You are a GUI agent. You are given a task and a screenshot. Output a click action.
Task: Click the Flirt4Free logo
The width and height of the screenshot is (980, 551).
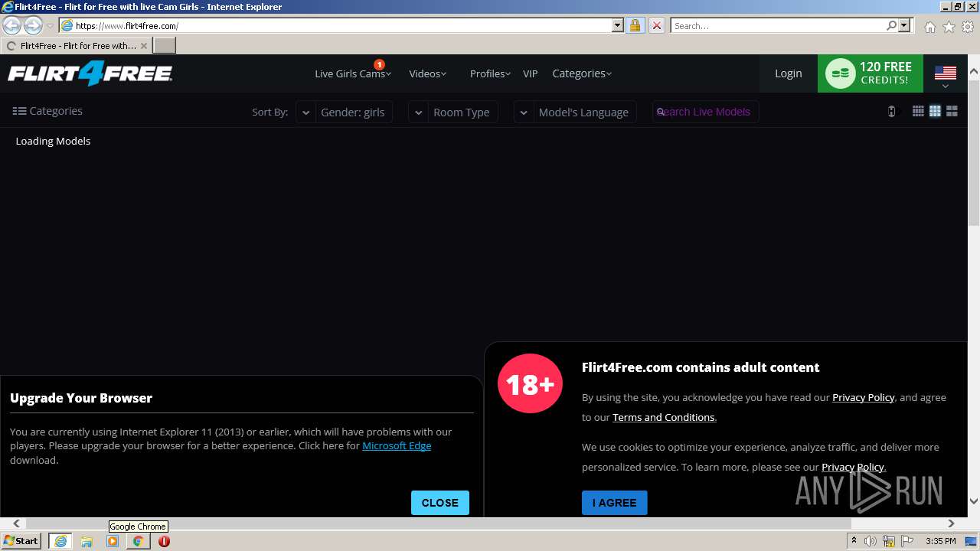(x=90, y=73)
